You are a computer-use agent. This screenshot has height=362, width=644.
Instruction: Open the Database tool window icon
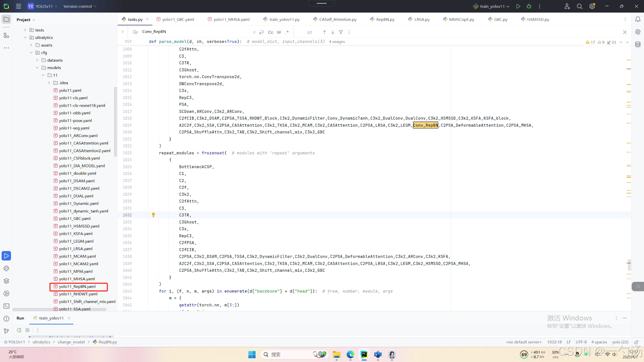click(638, 45)
